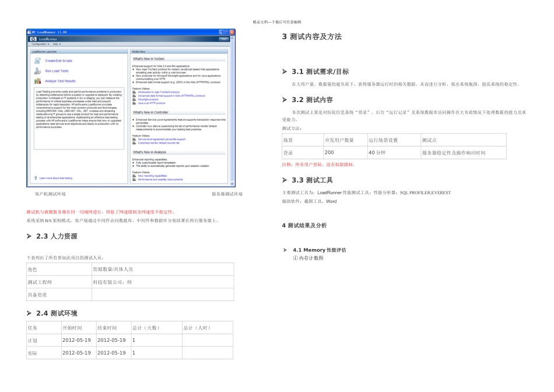Minimize the HP LoadRunner window
This screenshot has width=554, height=392.
221,32
